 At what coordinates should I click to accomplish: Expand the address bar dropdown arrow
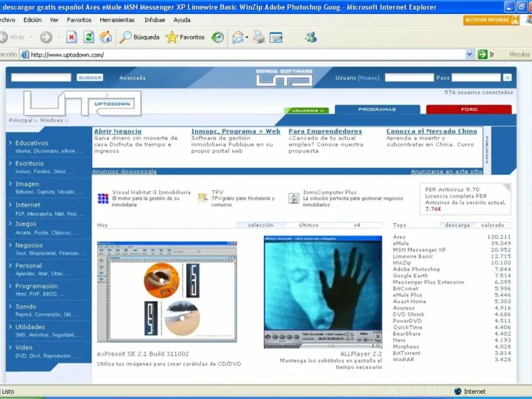(469, 55)
